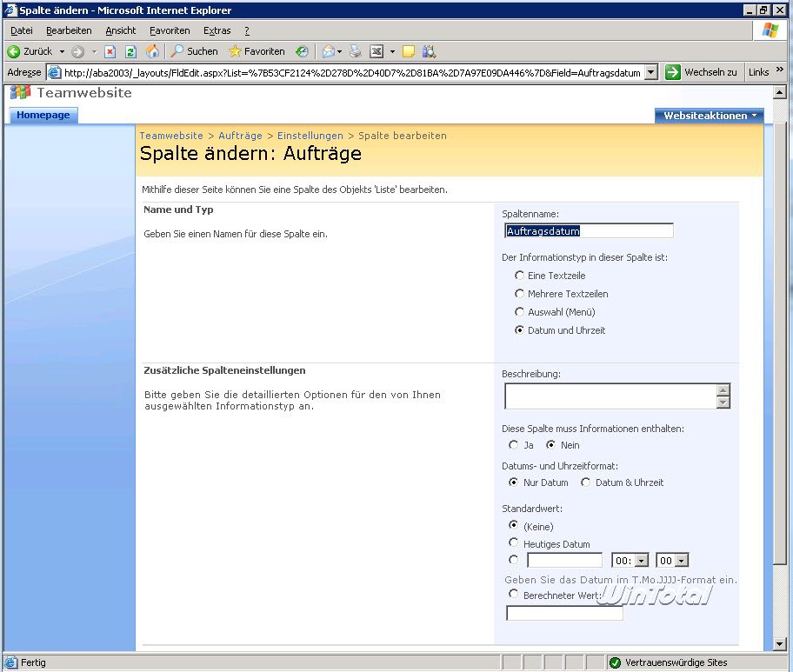Select Heutiges Datum default value

pyautogui.click(x=513, y=542)
